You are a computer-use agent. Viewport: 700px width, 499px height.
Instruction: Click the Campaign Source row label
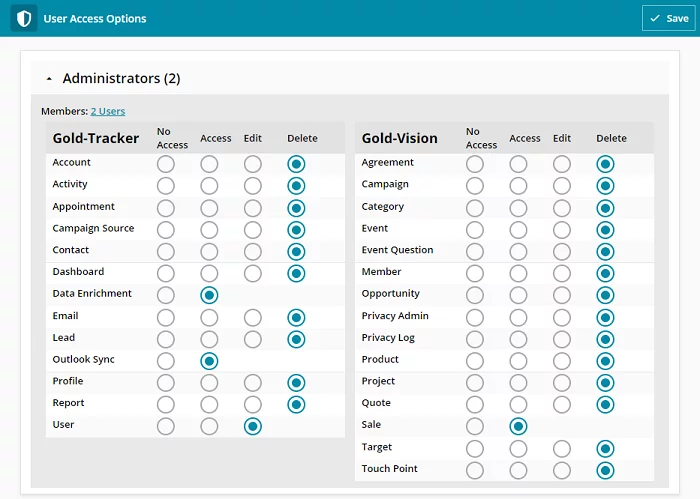(93, 228)
